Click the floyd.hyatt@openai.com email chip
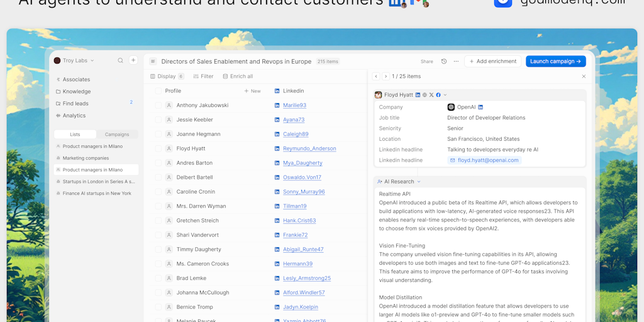This screenshot has width=644, height=322. 485,160
